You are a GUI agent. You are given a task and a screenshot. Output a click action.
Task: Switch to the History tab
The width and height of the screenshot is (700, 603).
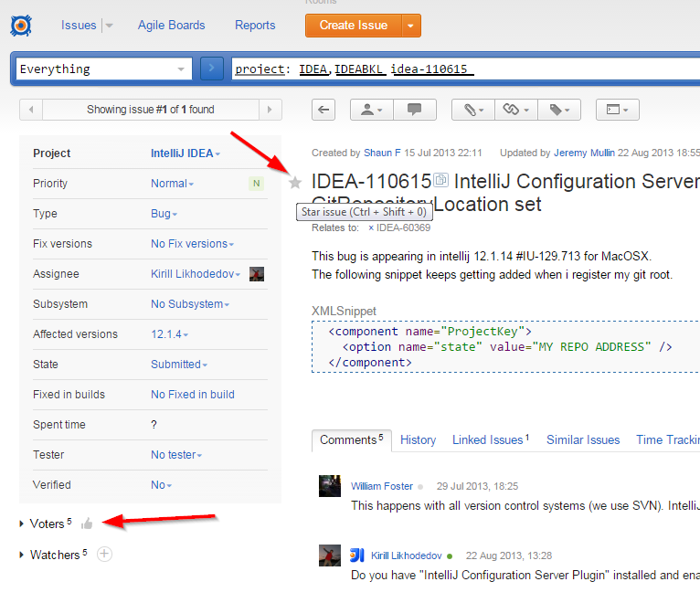click(x=418, y=440)
